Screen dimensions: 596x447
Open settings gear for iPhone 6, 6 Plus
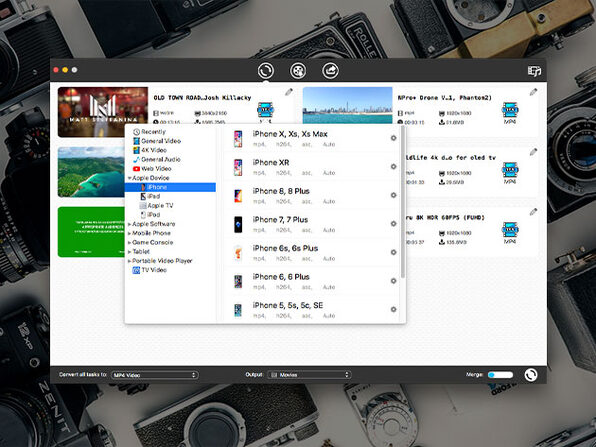click(x=393, y=281)
